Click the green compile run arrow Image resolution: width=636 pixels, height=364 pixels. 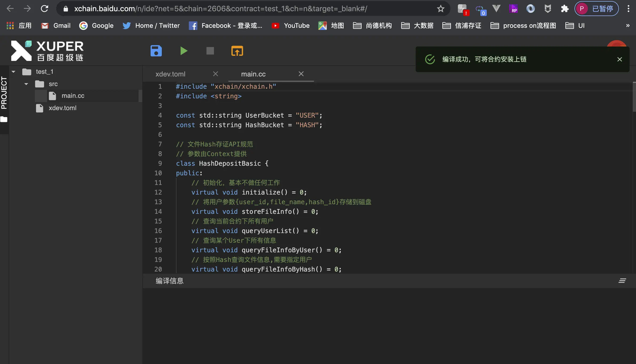[183, 51]
